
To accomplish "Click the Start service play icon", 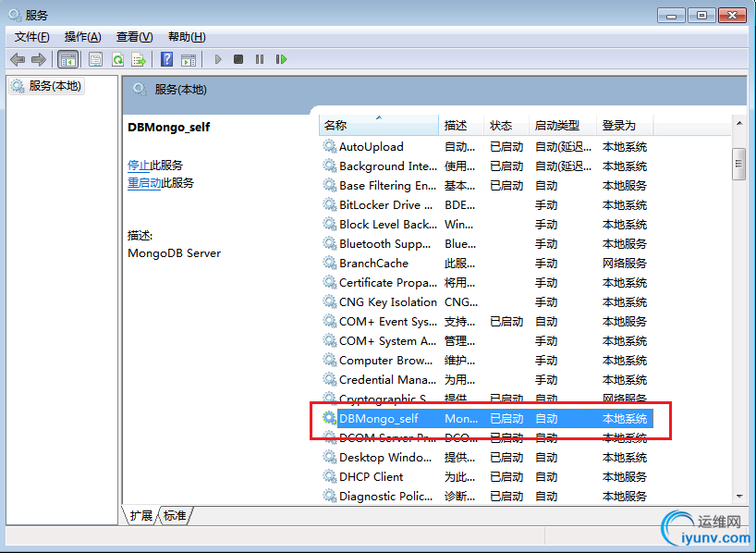I will pos(218,59).
